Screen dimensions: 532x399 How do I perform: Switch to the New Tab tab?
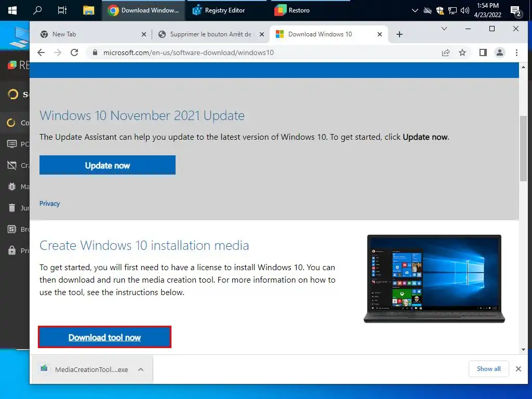(91, 34)
